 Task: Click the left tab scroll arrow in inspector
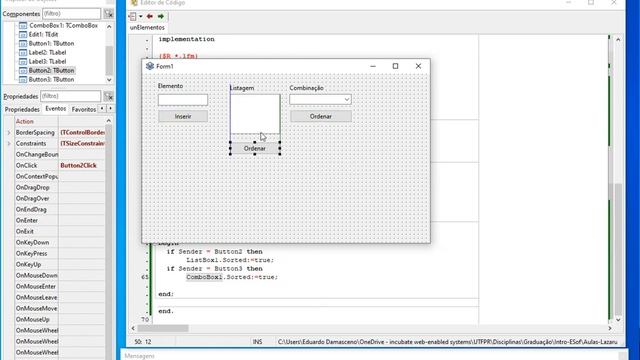(x=102, y=109)
